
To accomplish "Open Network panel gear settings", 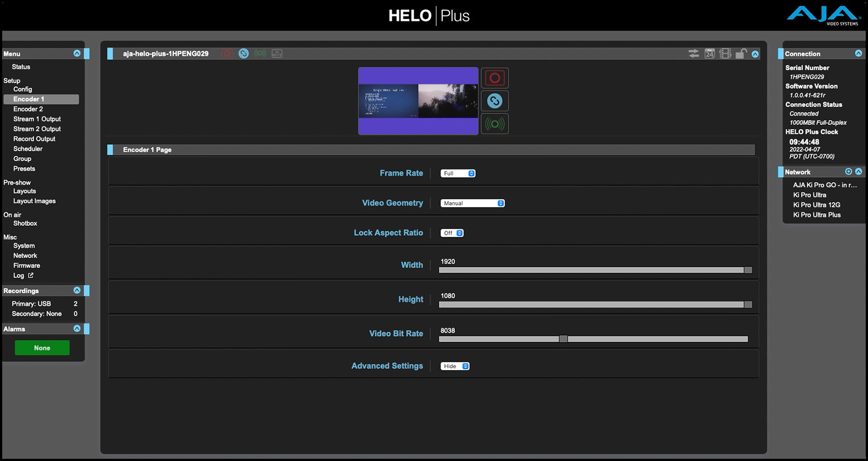I will (848, 172).
